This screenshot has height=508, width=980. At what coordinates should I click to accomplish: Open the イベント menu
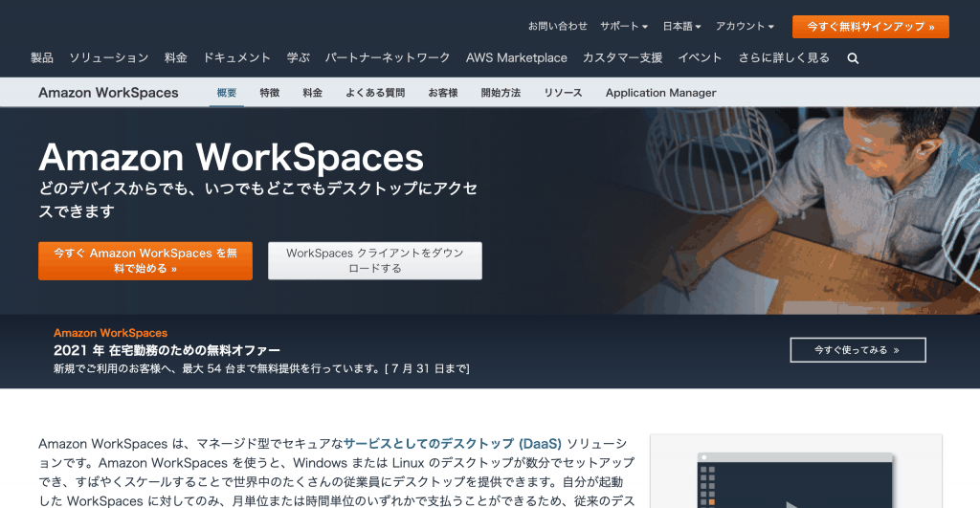700,58
